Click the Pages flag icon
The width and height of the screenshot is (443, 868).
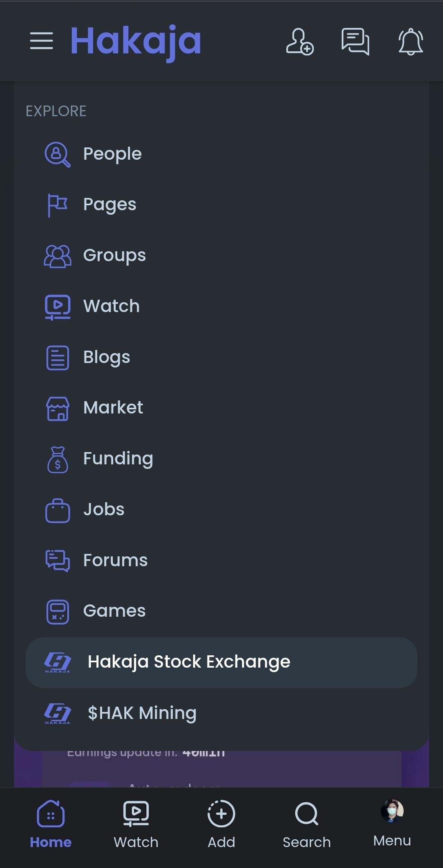pyautogui.click(x=57, y=205)
